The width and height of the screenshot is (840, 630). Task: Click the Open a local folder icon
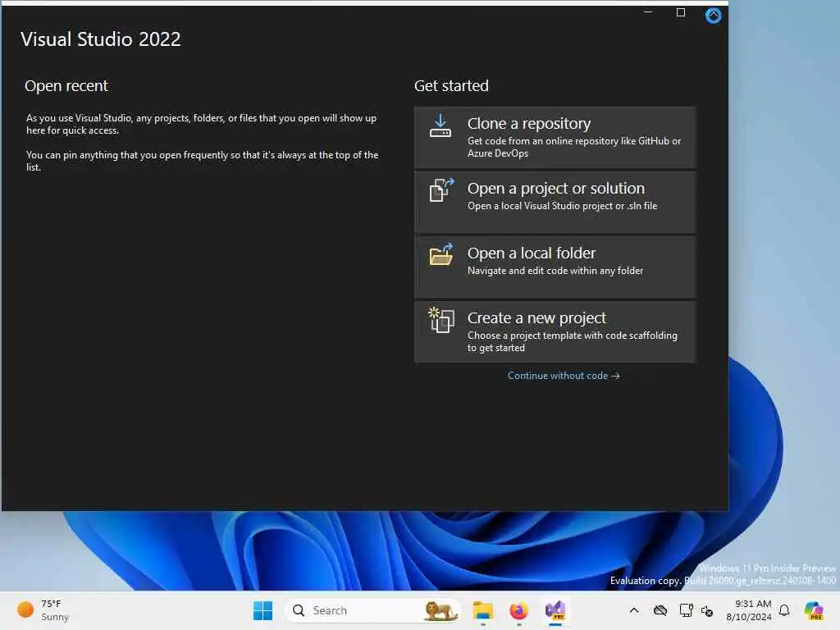pos(441,254)
